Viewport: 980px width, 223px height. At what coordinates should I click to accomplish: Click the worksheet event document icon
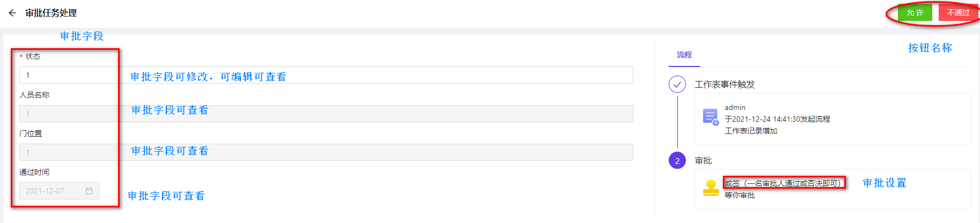[x=711, y=117]
